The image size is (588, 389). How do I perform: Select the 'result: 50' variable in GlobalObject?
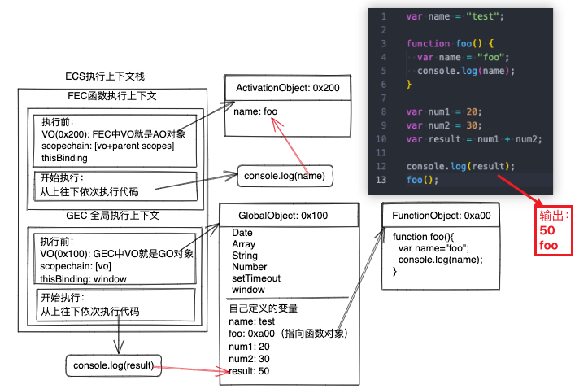[249, 371]
